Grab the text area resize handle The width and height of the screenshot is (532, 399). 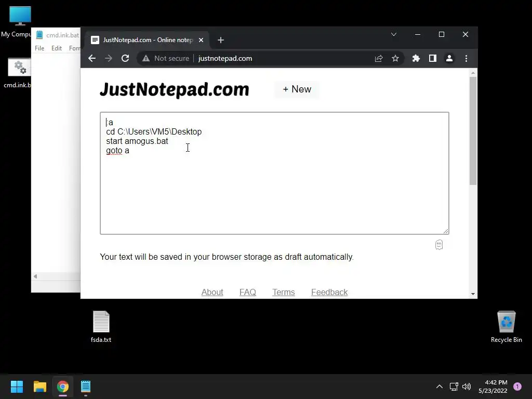[446, 231]
